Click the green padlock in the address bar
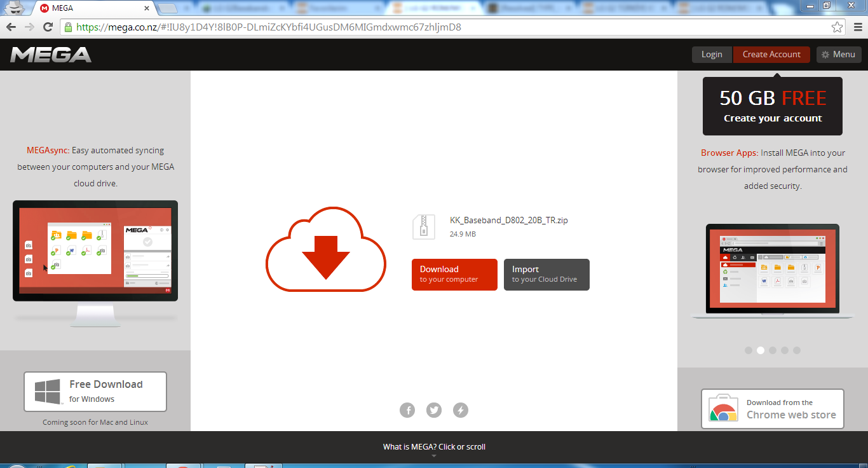The height and width of the screenshot is (468, 868). [x=68, y=27]
